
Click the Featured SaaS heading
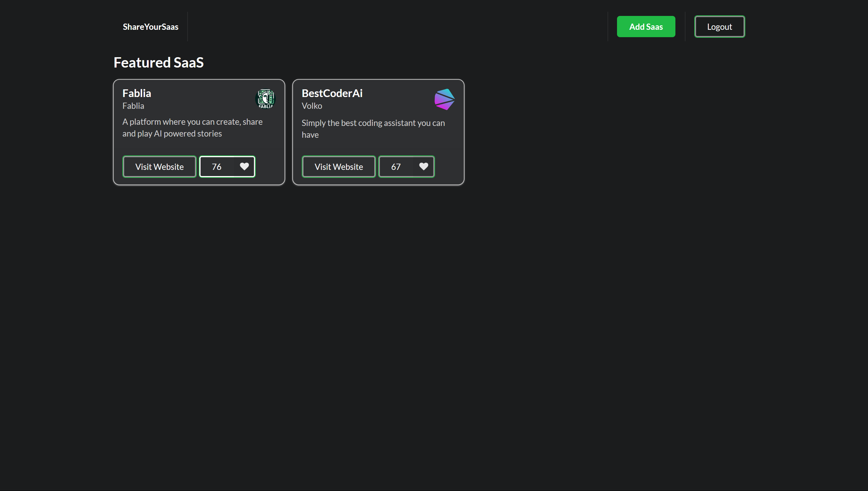pyautogui.click(x=158, y=63)
